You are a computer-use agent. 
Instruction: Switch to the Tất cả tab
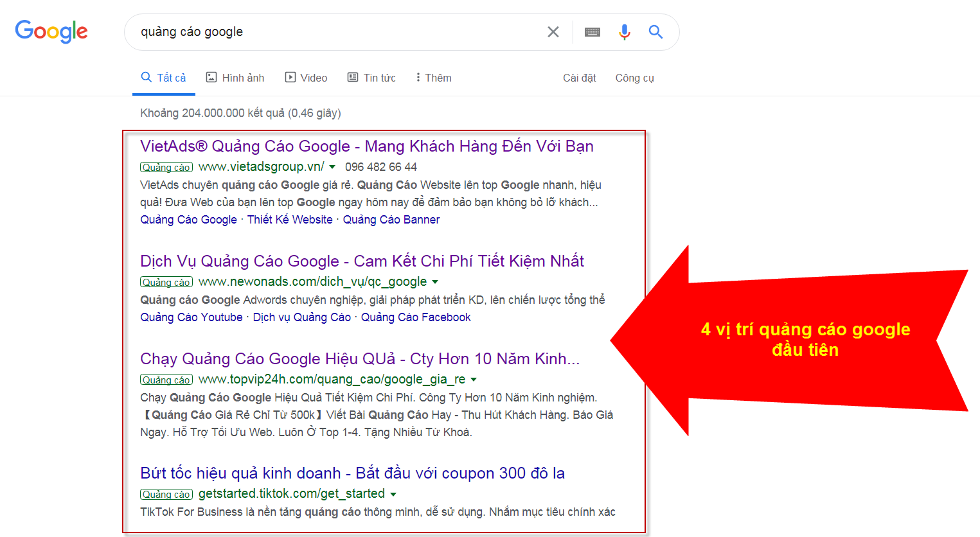click(163, 77)
